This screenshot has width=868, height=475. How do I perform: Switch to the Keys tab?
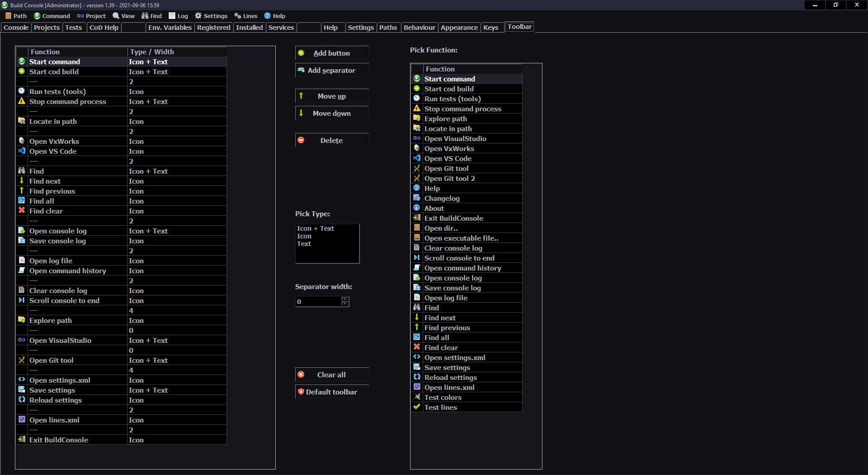coord(491,28)
